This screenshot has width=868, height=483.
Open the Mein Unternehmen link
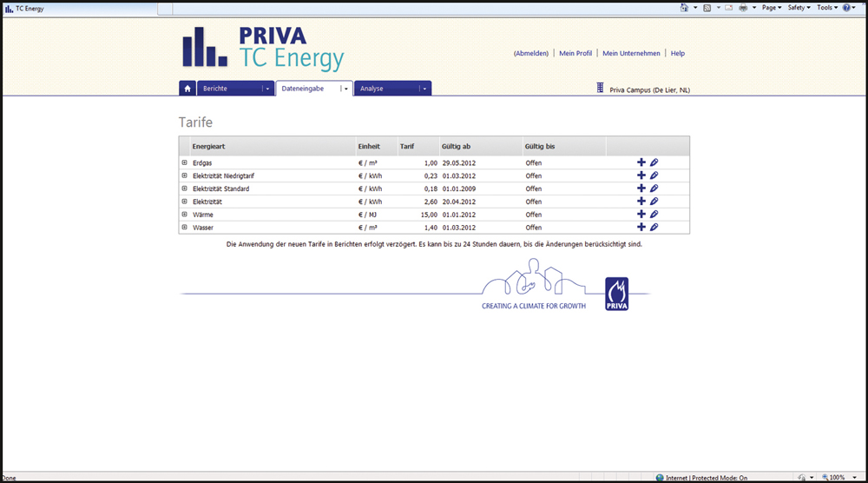coord(631,53)
